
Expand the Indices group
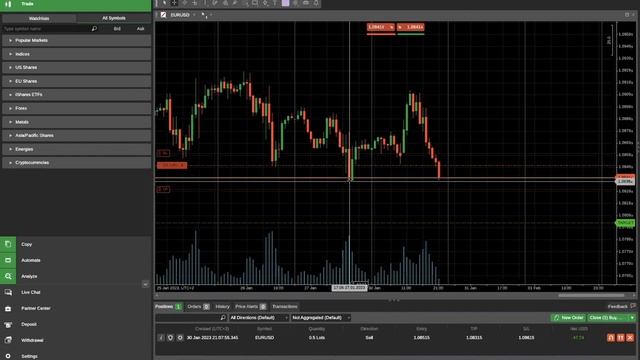tap(76, 54)
